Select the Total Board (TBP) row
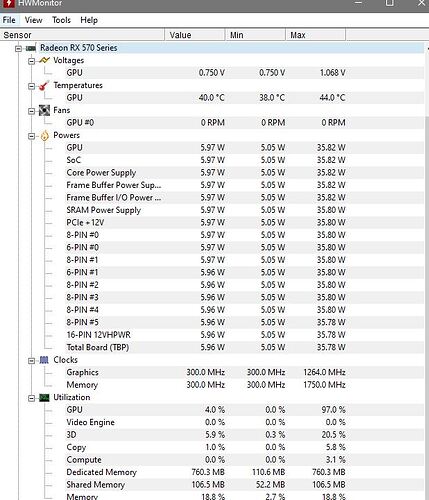This screenshot has height=500, width=429. tap(213, 347)
